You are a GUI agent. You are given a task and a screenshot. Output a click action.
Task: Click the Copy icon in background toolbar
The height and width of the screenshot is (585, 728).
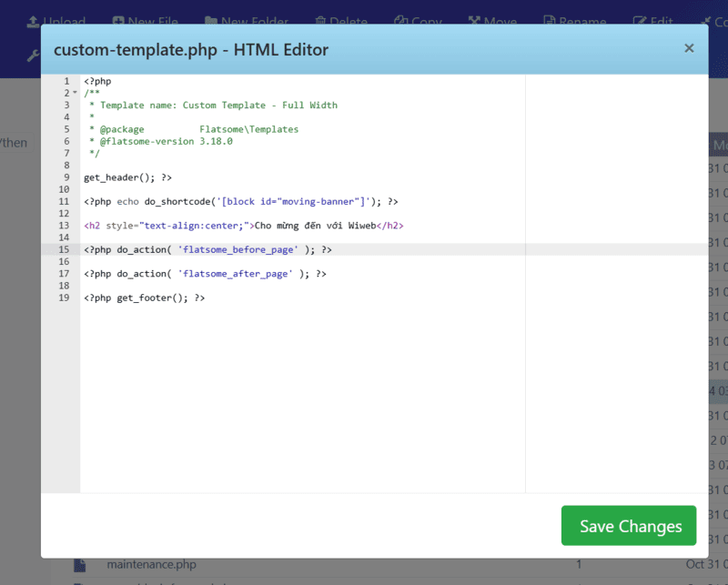coord(400,21)
